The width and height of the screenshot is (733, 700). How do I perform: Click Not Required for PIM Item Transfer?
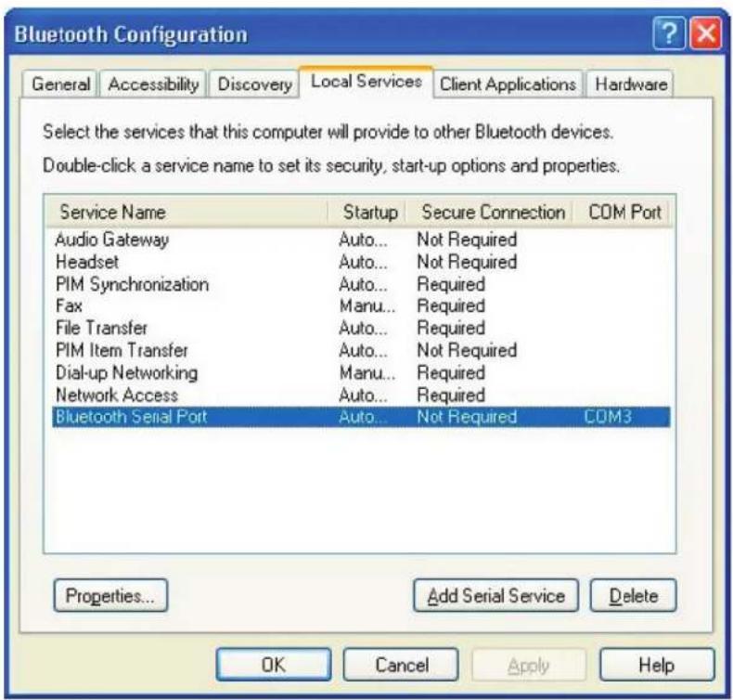click(467, 350)
